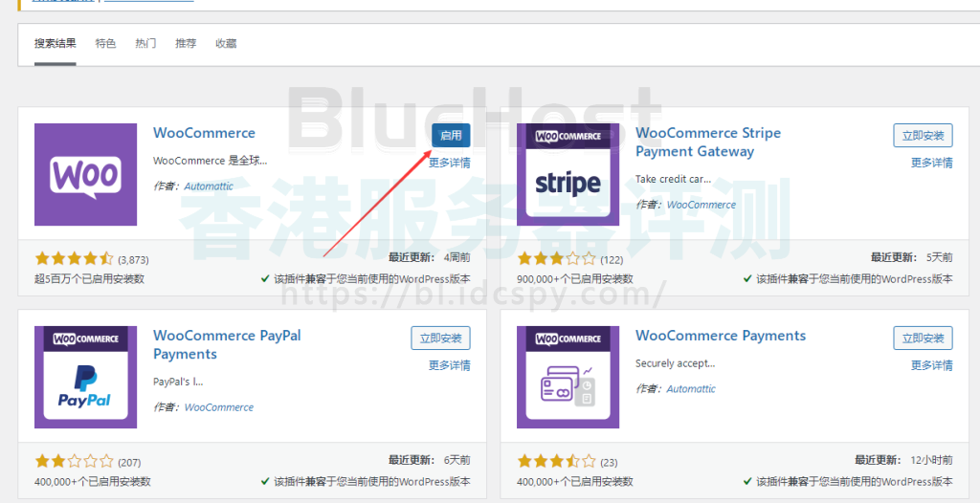Open WooCommerce author link under Stripe plugin
Screen dimensions: 980x503
pos(702,205)
